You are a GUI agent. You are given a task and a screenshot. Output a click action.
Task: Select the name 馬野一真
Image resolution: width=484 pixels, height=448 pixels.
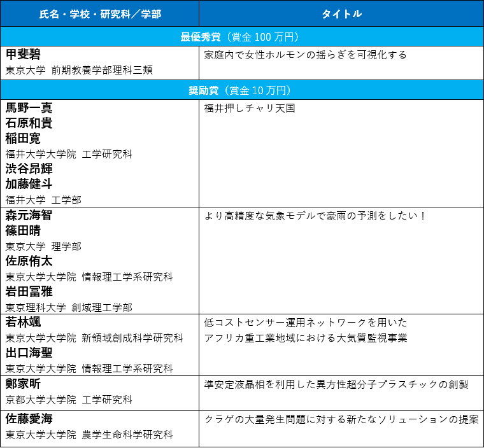click(x=29, y=108)
